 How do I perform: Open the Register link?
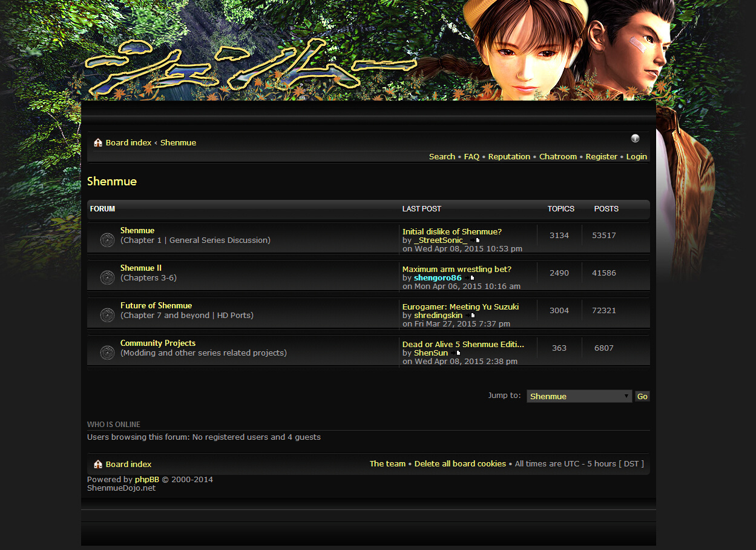[602, 157]
